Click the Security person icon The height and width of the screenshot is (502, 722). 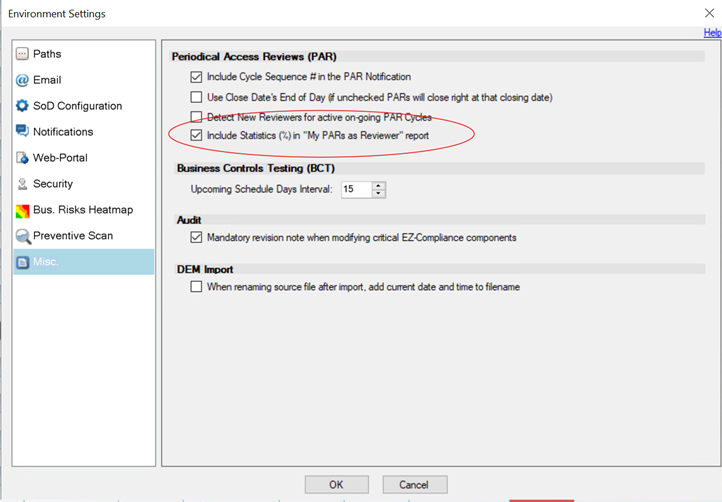[22, 184]
